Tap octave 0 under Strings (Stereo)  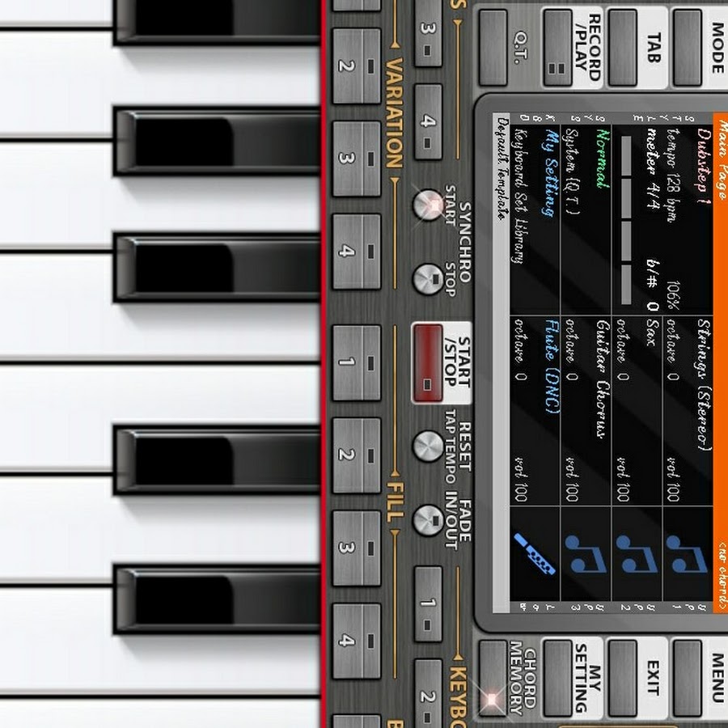click(672, 350)
